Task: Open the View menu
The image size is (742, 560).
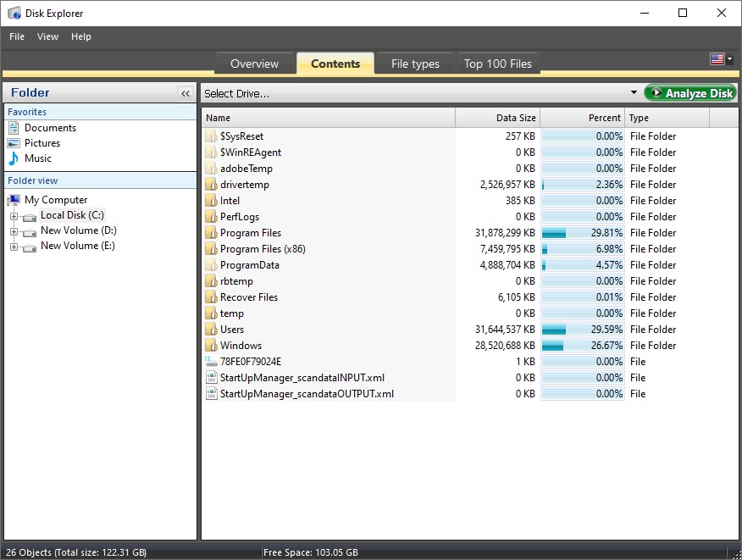Action: click(47, 36)
